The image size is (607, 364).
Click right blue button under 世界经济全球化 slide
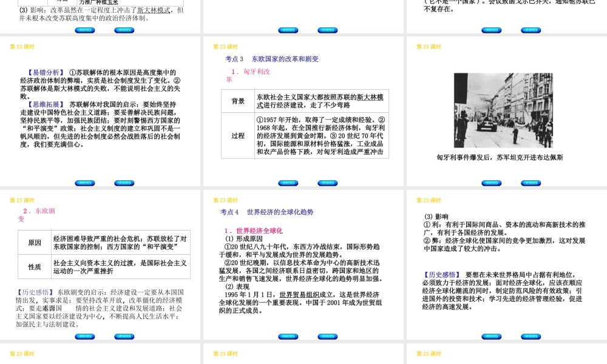tap(328, 337)
